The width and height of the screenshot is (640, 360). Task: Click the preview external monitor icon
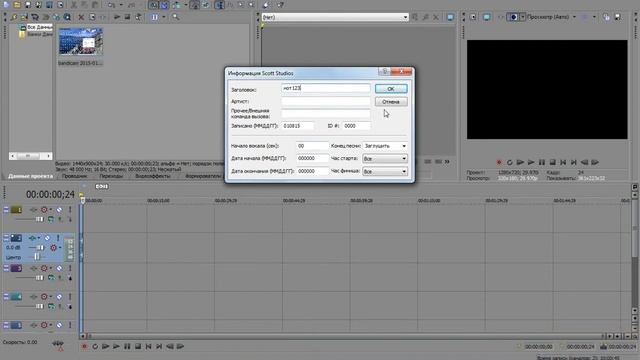click(487, 17)
